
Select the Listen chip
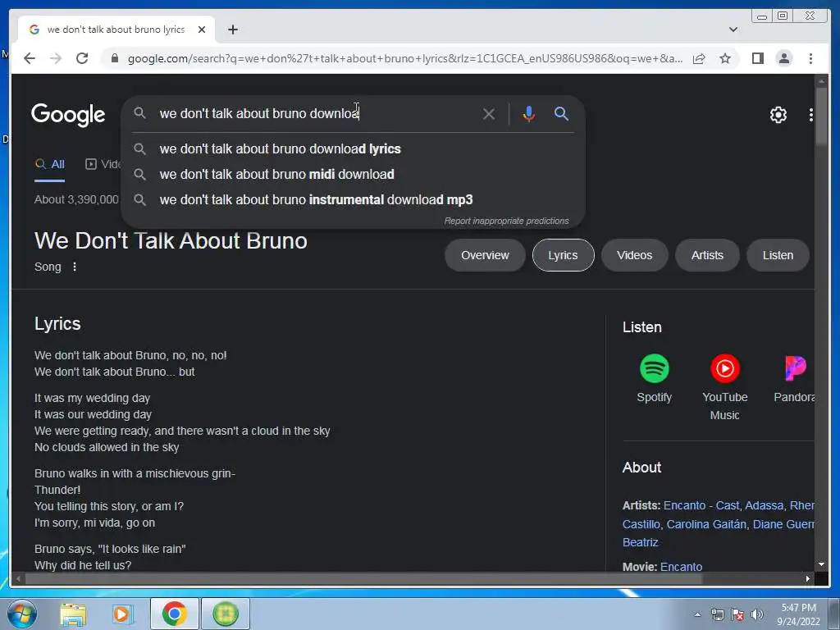coord(778,255)
